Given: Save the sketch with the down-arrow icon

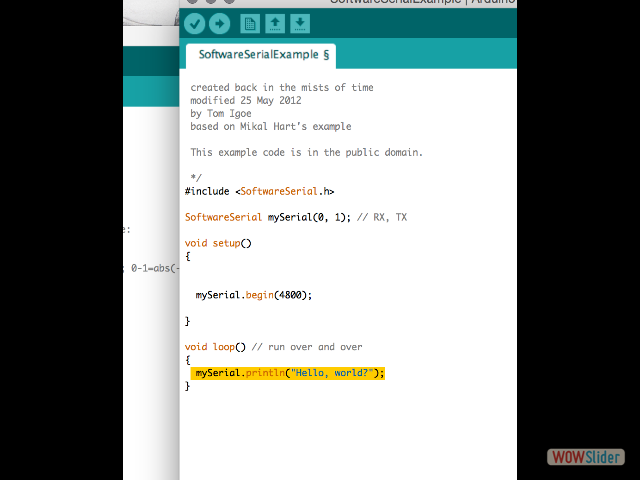Looking at the screenshot, I should pos(300,24).
